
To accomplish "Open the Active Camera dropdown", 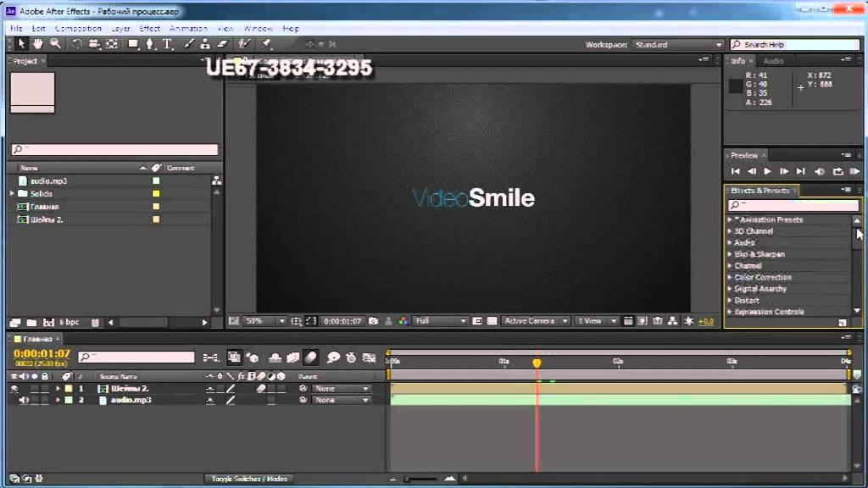I will point(536,321).
